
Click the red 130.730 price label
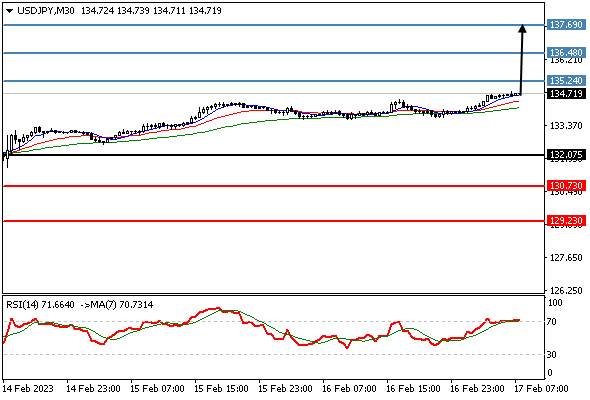pyautogui.click(x=566, y=186)
